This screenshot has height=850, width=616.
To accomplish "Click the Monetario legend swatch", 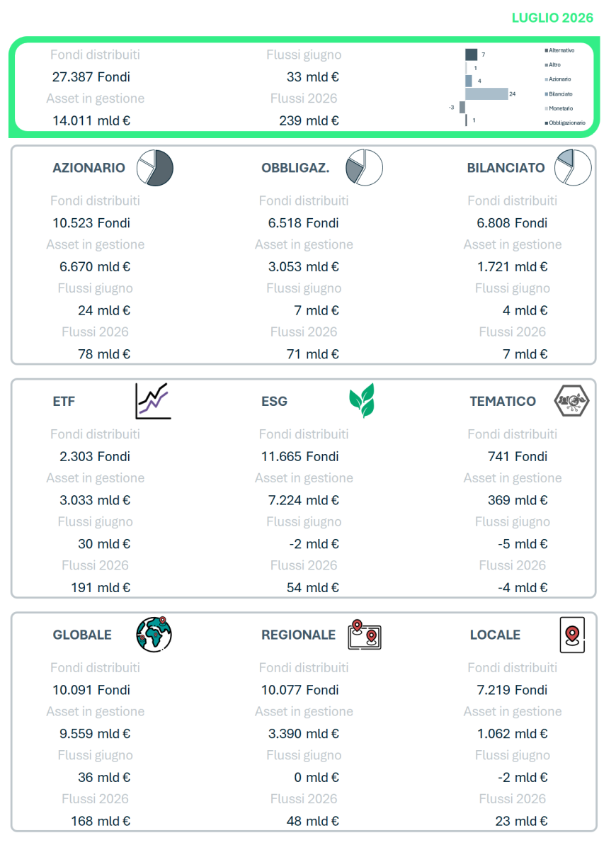I will (x=546, y=108).
